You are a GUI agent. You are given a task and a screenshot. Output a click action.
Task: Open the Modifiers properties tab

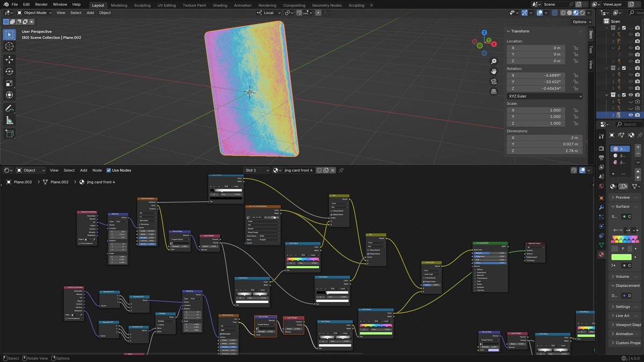(601, 207)
